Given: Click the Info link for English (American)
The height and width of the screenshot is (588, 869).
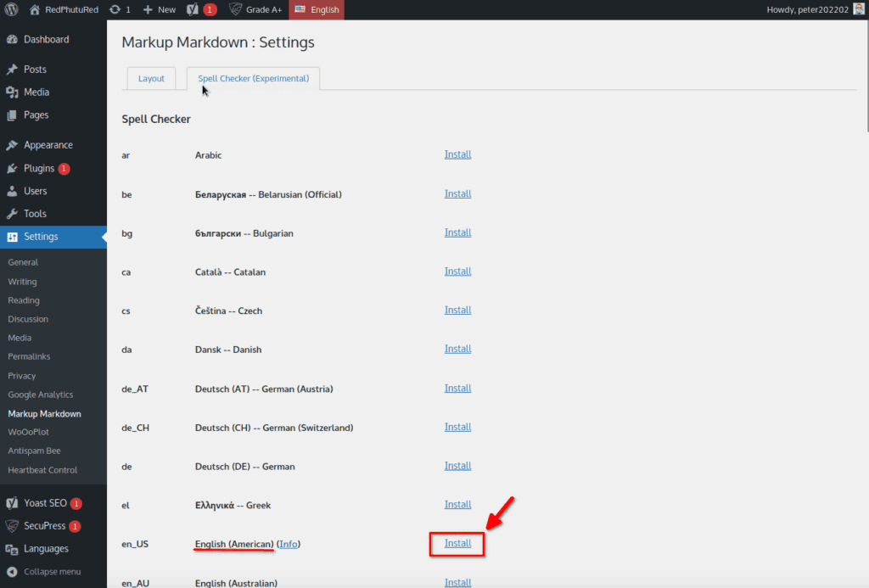Looking at the screenshot, I should (289, 544).
